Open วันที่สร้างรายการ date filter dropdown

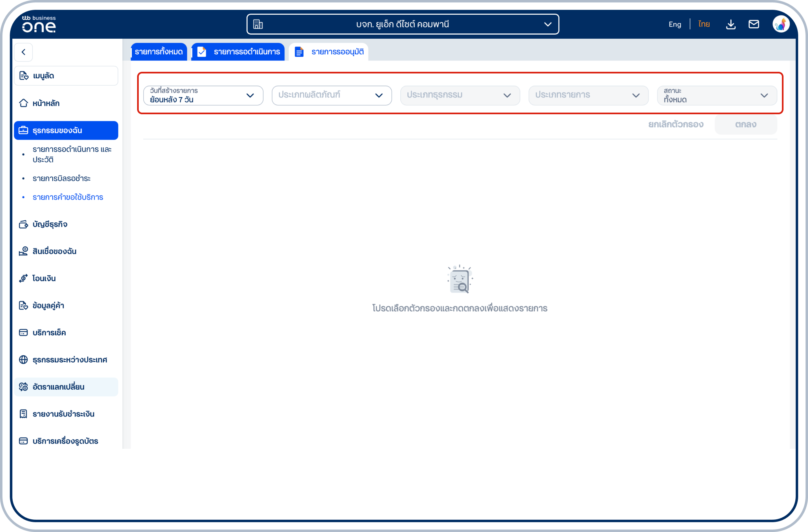pos(203,95)
